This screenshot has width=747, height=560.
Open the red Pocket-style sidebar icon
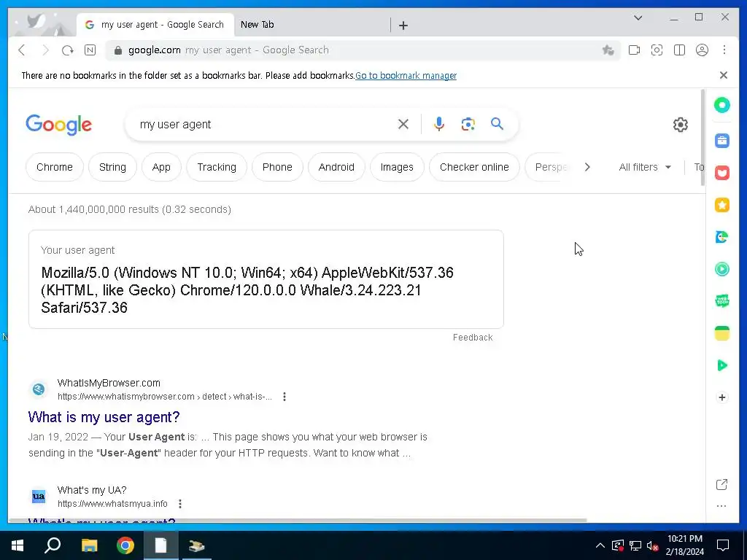(x=721, y=172)
